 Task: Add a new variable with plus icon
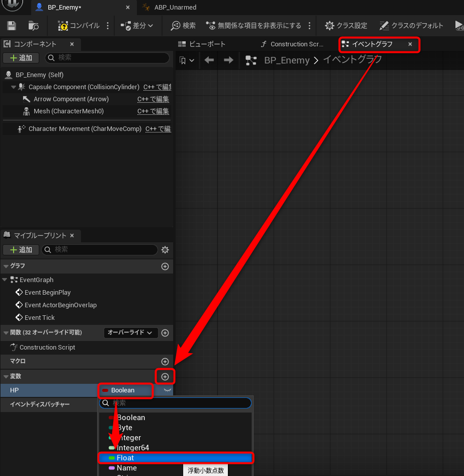tap(165, 377)
